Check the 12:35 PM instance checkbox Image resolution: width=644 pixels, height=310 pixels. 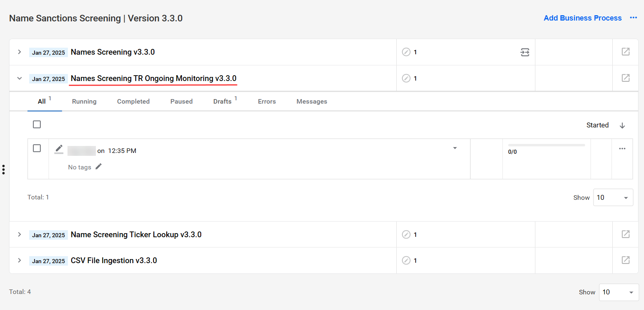(x=37, y=148)
